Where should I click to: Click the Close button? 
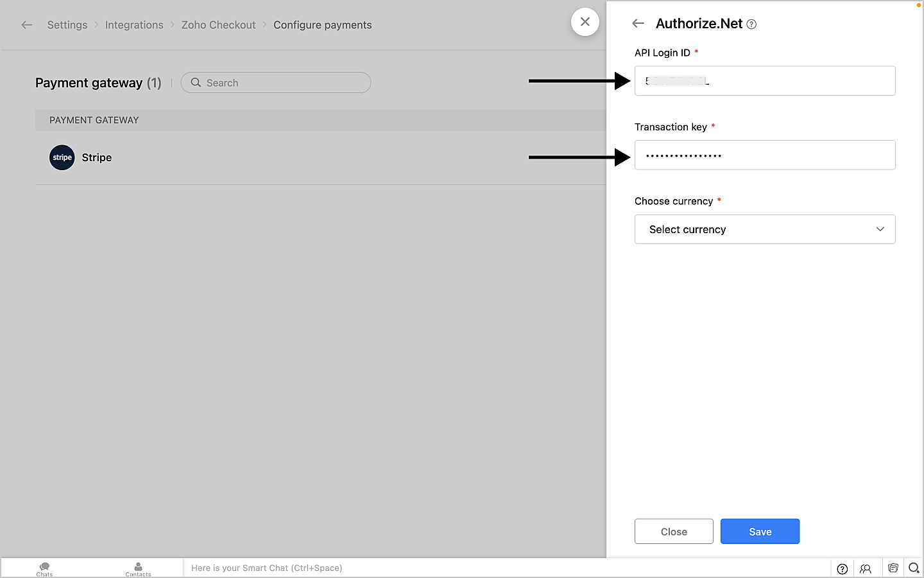pyautogui.click(x=674, y=531)
